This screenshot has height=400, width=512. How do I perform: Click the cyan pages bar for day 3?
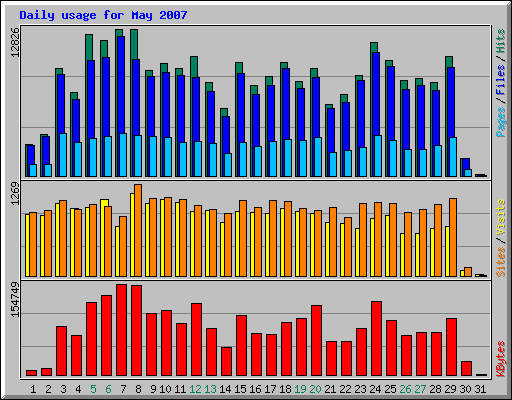pyautogui.click(x=63, y=155)
